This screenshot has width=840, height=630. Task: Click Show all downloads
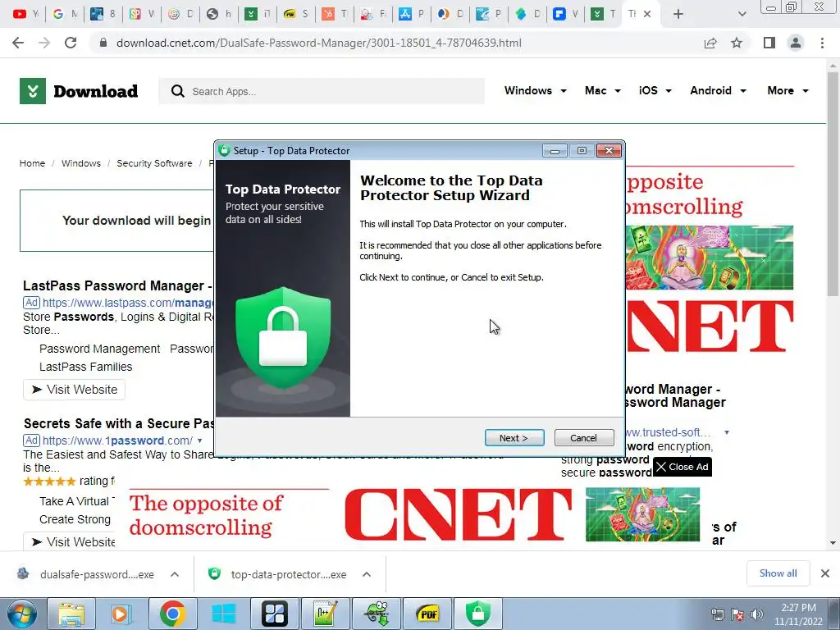(x=778, y=573)
